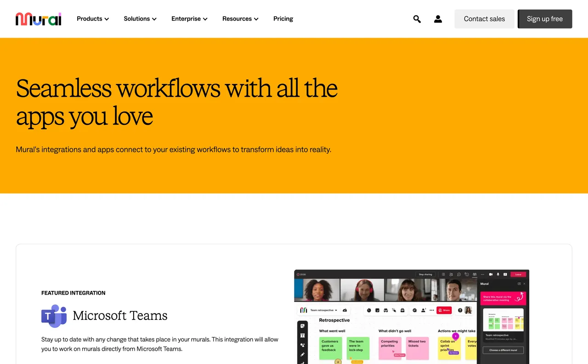Click the camera icon in Teams call bar
This screenshot has width=588, height=364.
pos(491,274)
